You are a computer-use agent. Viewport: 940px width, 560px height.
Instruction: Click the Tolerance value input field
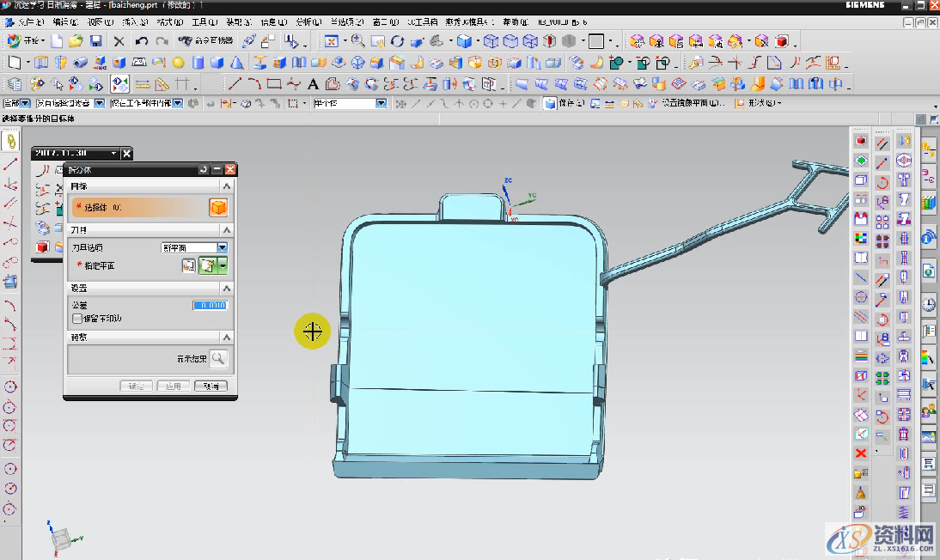coord(210,306)
